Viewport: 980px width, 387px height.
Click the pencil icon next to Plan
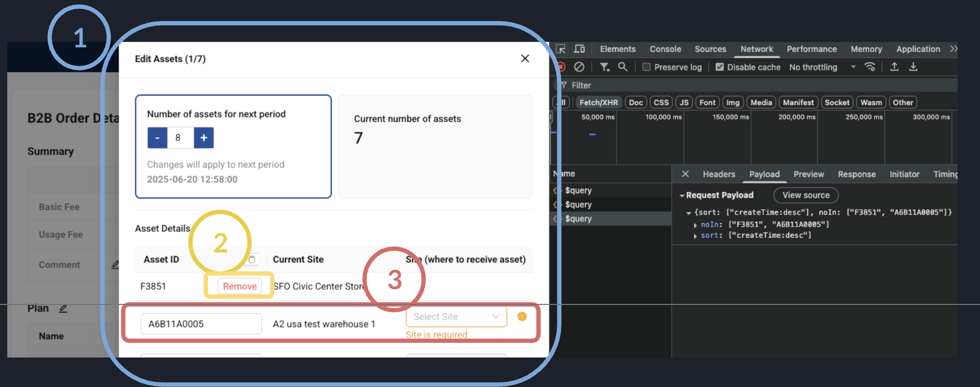pos(63,309)
